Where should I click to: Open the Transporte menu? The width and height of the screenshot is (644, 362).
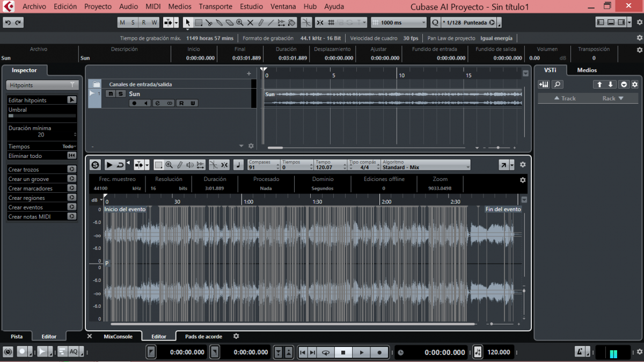[215, 6]
